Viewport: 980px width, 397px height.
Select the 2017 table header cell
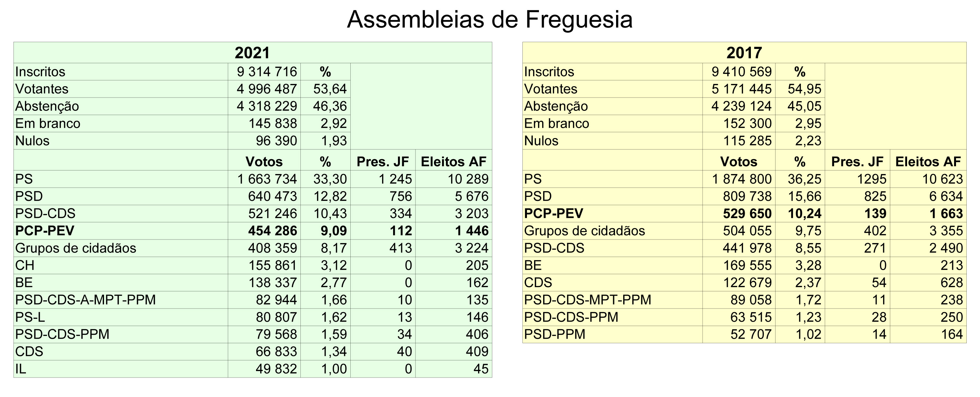744,53
